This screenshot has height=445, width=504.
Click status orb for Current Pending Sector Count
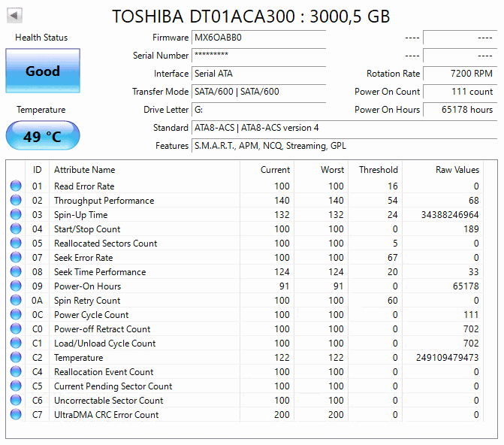pyautogui.click(x=16, y=386)
